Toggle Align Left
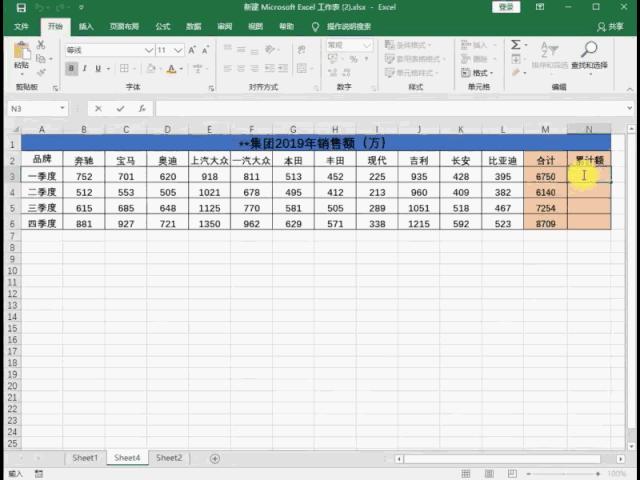 (228, 69)
